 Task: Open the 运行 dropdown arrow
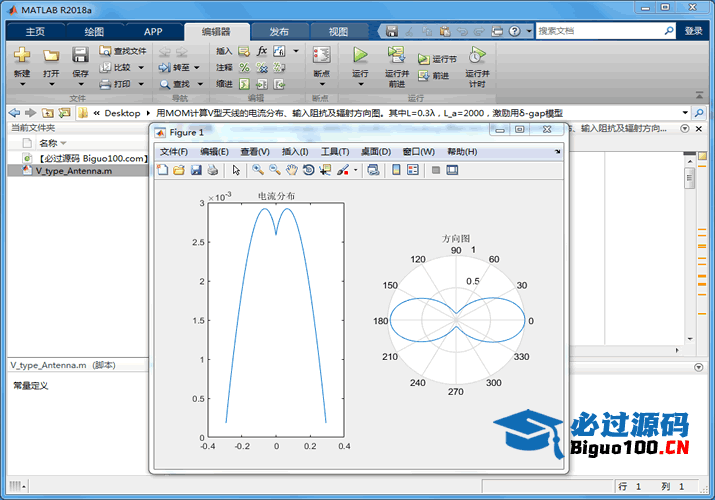360,84
